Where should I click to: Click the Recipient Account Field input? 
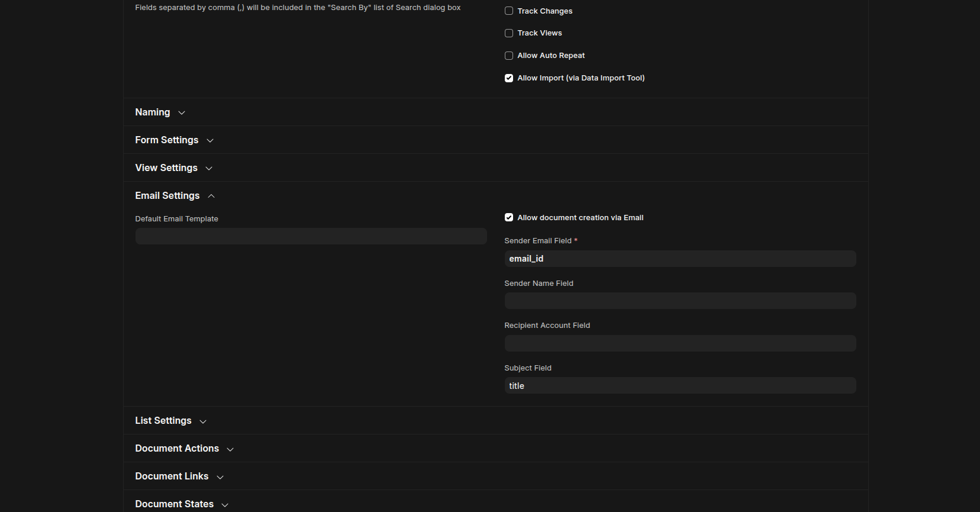(x=680, y=343)
